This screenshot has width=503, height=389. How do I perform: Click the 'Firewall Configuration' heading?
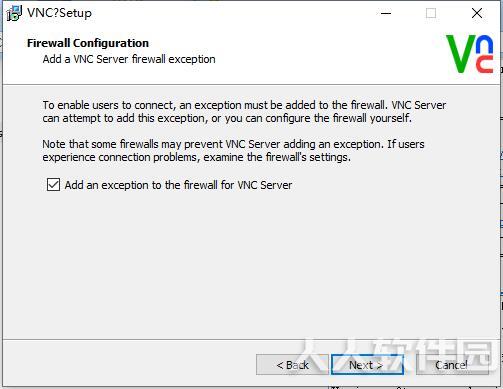pyautogui.click(x=88, y=43)
